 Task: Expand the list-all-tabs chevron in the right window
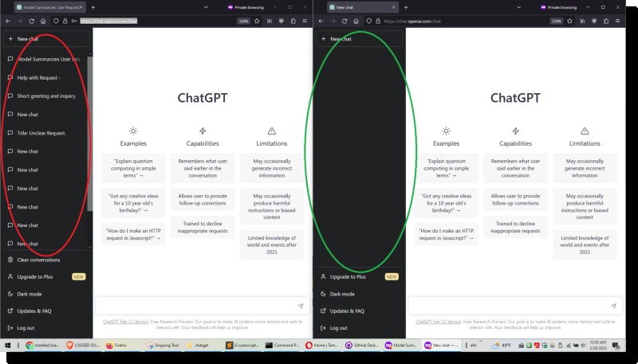pyautogui.click(x=519, y=7)
